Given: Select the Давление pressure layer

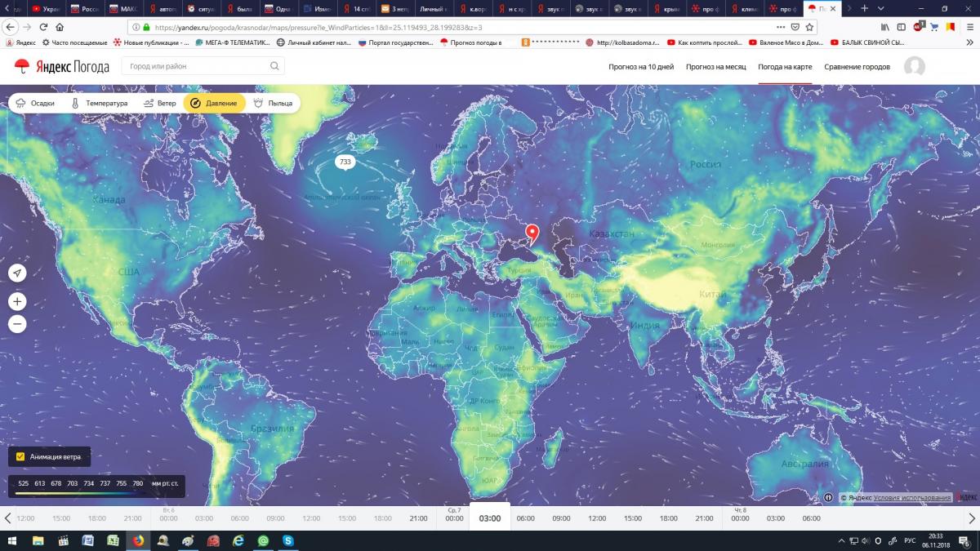Looking at the screenshot, I should [214, 104].
